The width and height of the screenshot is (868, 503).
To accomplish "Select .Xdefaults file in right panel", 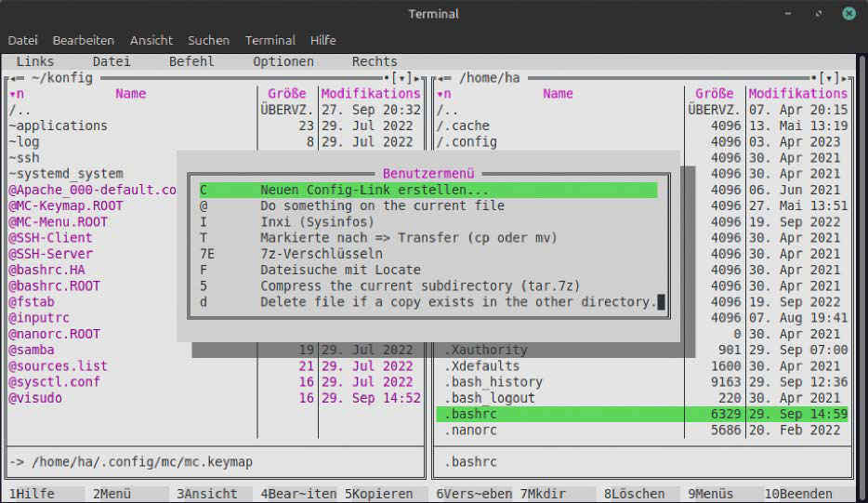I will 482,366.
